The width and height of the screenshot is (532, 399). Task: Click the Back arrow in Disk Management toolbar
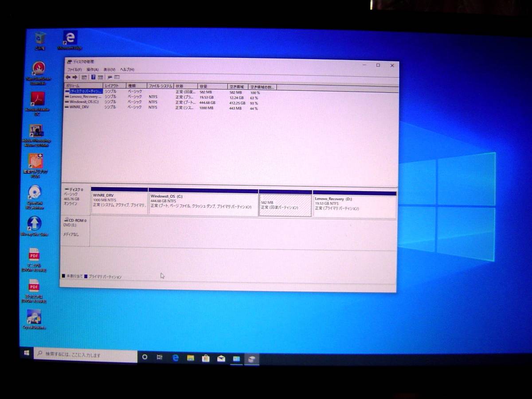click(x=68, y=77)
